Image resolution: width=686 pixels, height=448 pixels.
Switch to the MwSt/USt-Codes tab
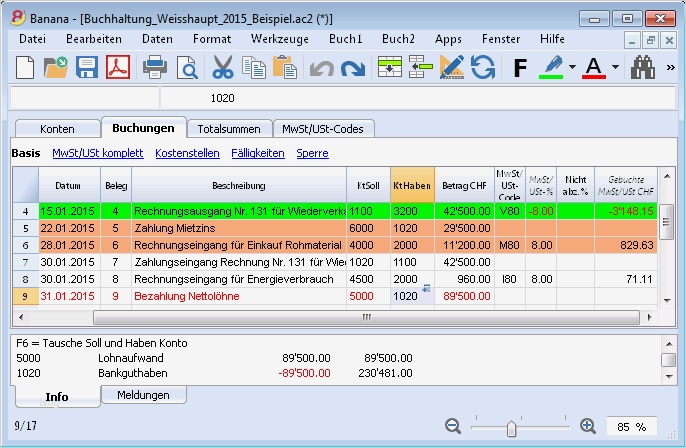[323, 129]
